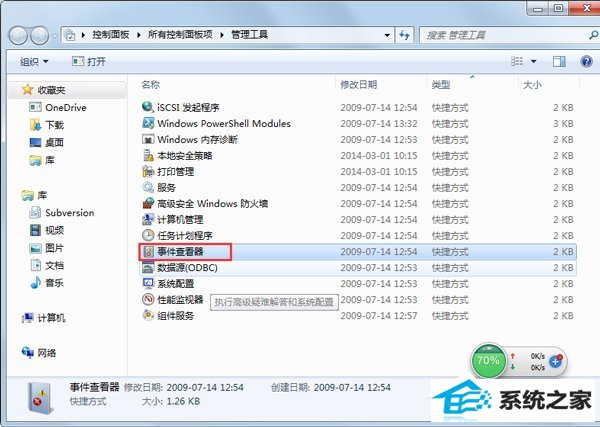Open OneDrive in the sidebar
The width and height of the screenshot is (600, 427).
click(58, 108)
